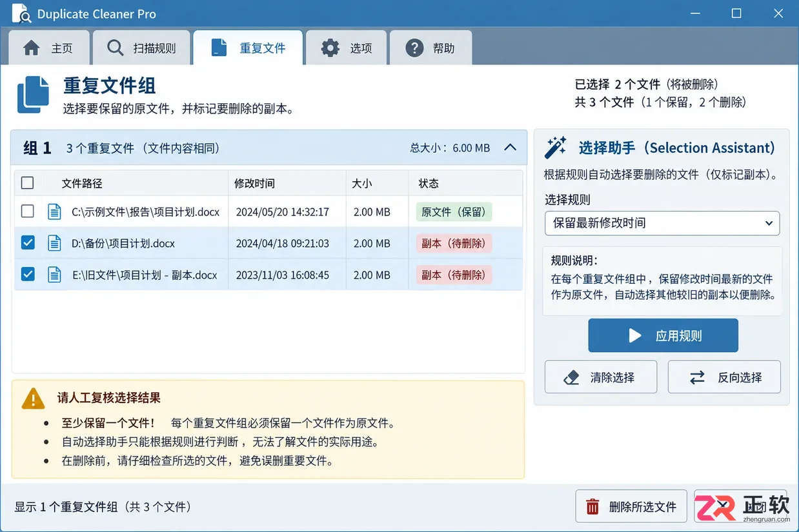Click the eraser icon on 清除选择
Image resolution: width=799 pixels, height=532 pixels.
[x=571, y=378]
